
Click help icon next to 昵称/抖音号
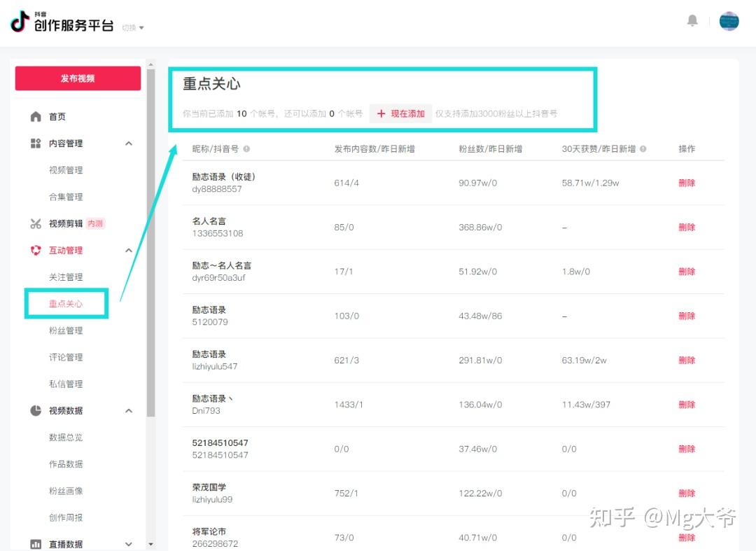[246, 149]
